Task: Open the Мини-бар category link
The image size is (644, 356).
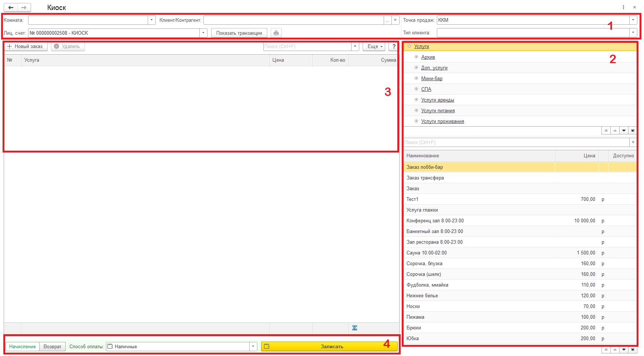Action: pos(432,78)
